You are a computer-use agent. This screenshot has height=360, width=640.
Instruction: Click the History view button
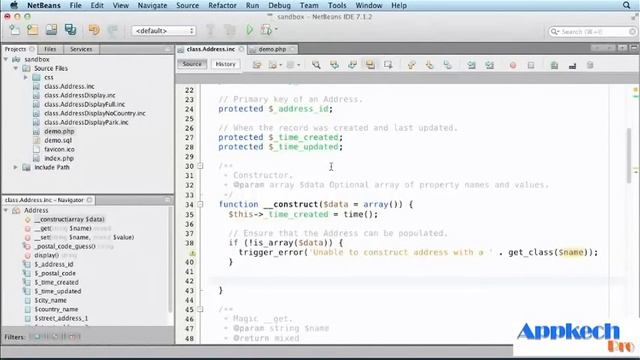pos(225,64)
